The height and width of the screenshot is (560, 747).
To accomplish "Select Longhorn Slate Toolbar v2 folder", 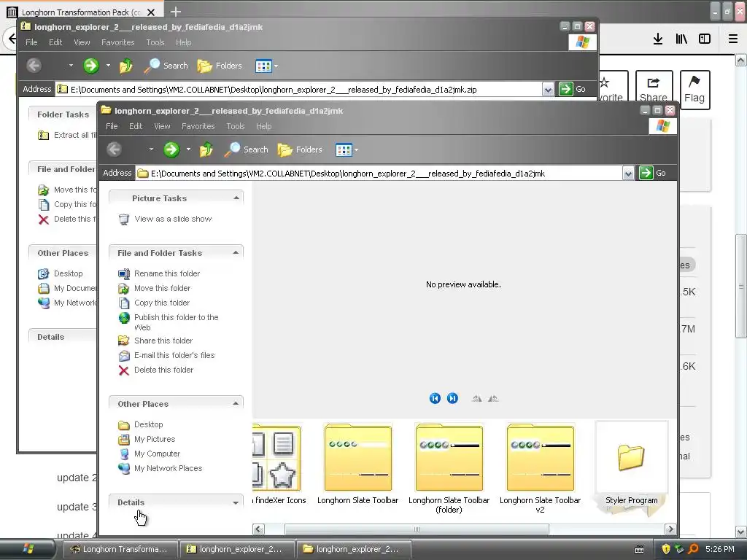I will pos(540,469).
